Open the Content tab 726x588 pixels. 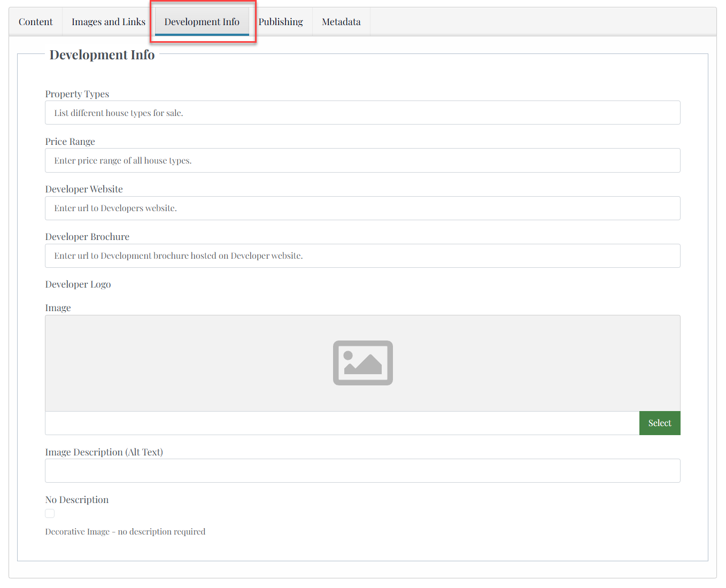point(35,22)
